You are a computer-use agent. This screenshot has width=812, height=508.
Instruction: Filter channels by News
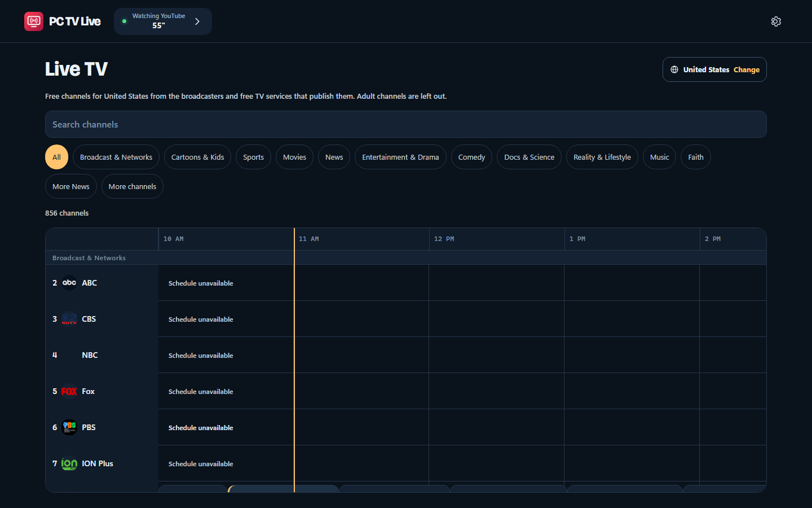334,157
